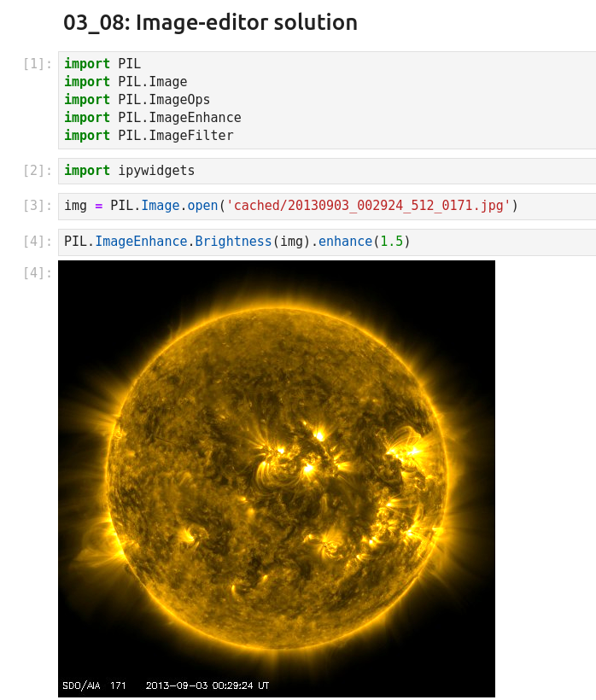Viewport: 596px width, 700px height.
Task: Click the [4]: output prompt beside the image
Action: click(38, 273)
